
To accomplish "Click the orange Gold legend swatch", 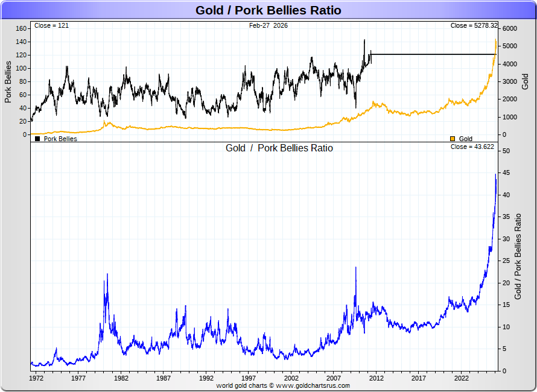I will [453, 139].
